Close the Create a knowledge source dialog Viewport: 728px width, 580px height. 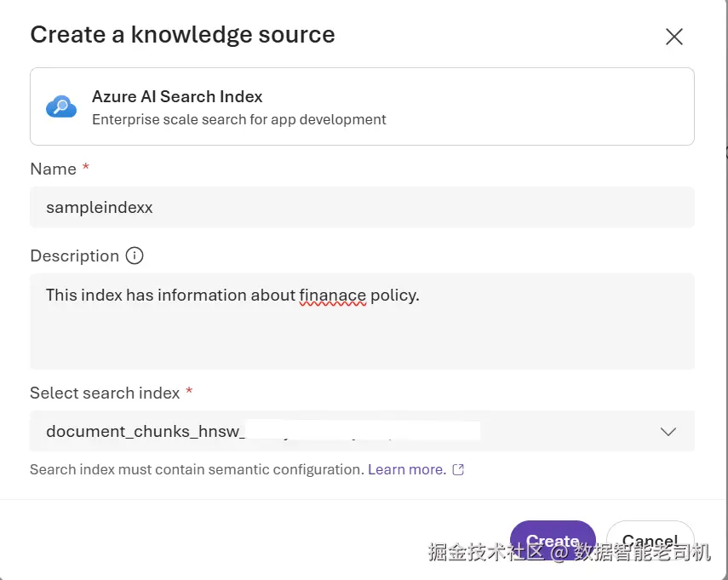674,37
